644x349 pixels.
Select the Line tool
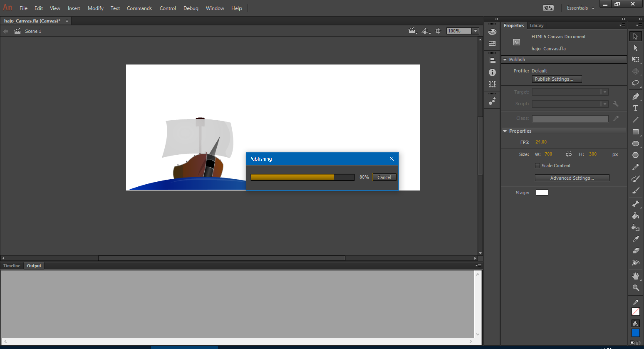pos(635,120)
